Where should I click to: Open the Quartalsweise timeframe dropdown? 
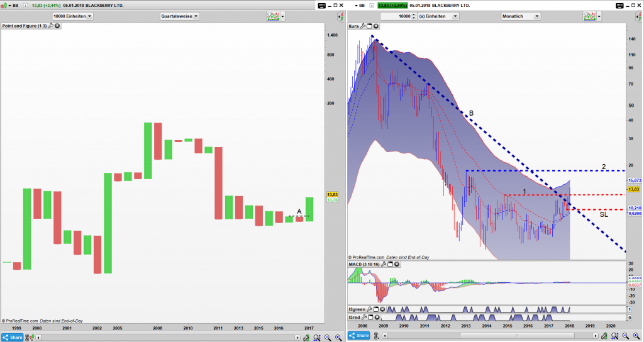(180, 16)
